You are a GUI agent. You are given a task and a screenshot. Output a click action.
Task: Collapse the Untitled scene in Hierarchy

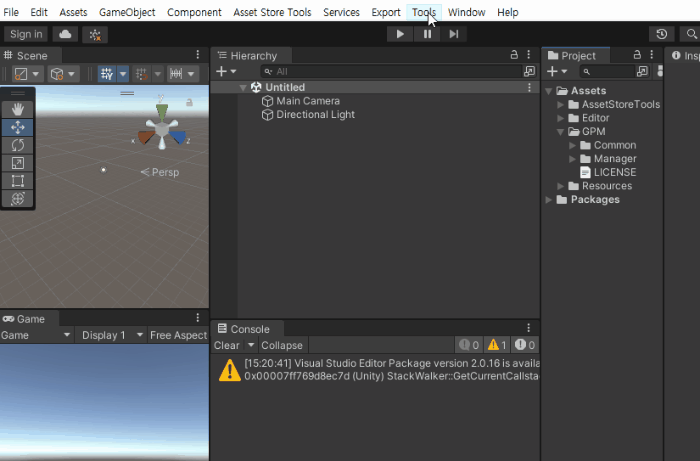pos(243,87)
